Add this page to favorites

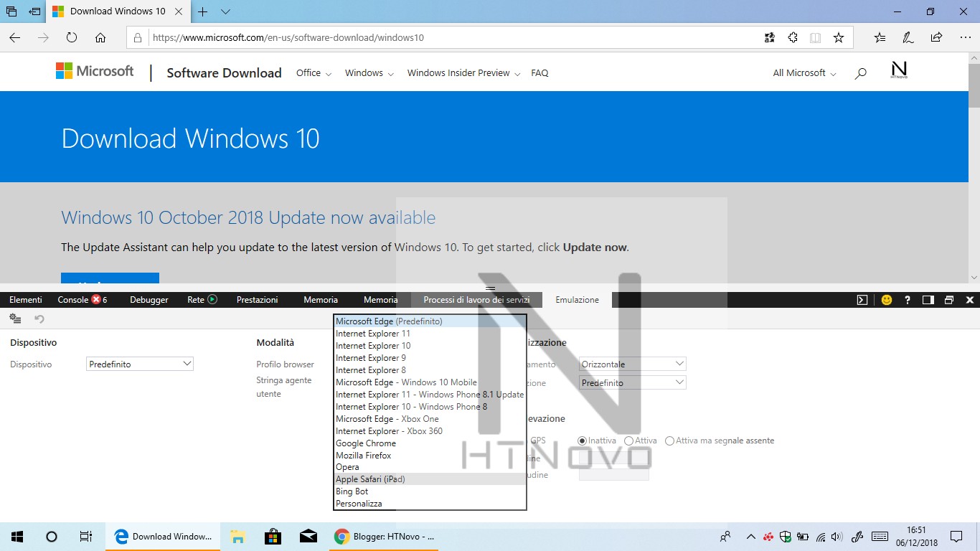point(839,37)
